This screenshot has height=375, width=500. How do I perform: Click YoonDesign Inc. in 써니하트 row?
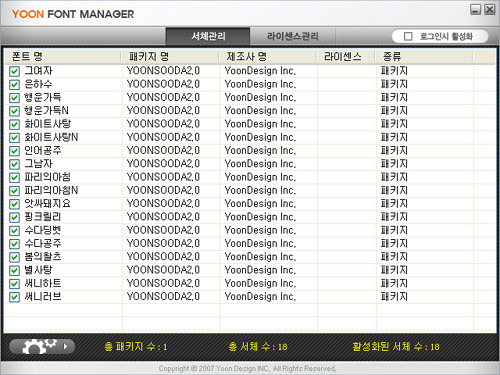click(260, 283)
